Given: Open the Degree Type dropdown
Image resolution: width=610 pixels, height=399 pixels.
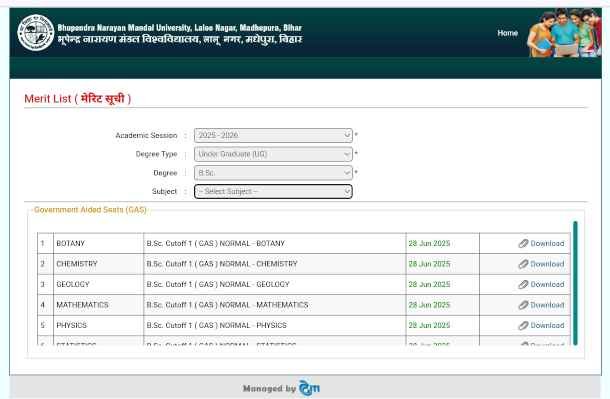Looking at the screenshot, I should (x=273, y=154).
